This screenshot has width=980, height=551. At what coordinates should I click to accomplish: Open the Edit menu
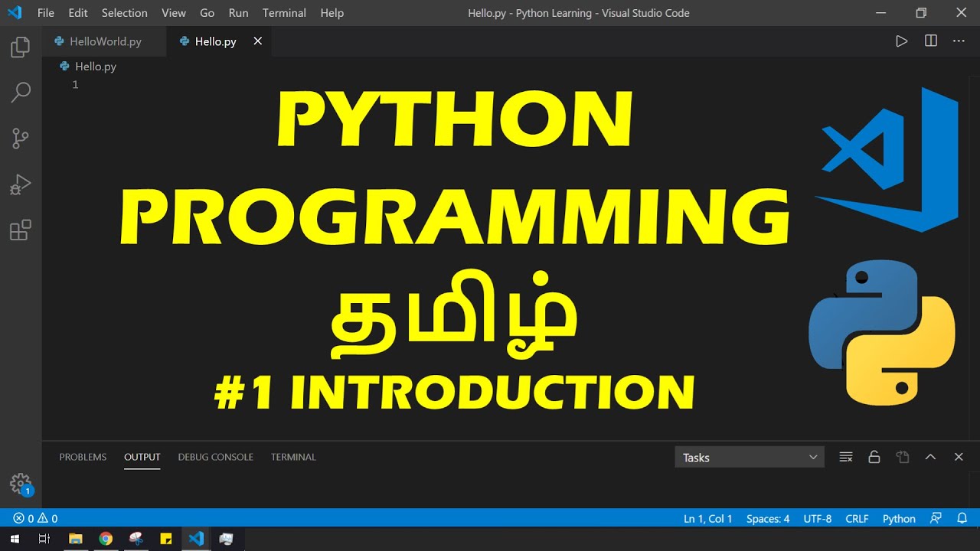coord(78,13)
